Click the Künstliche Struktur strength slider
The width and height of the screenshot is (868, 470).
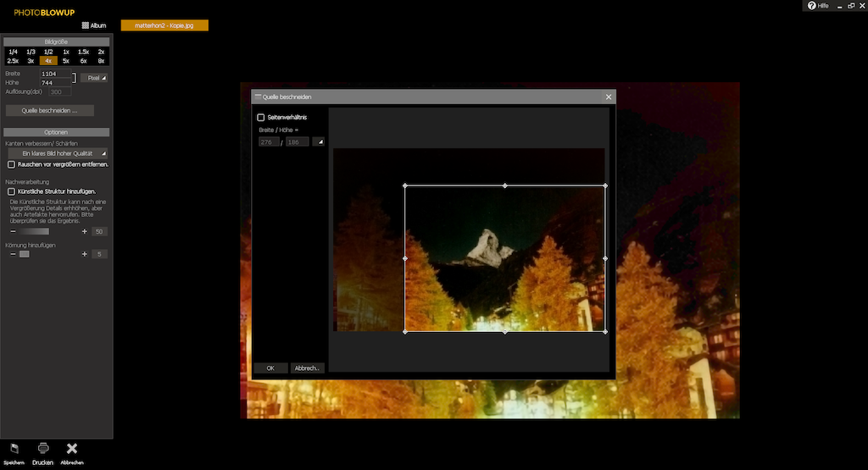click(x=36, y=231)
